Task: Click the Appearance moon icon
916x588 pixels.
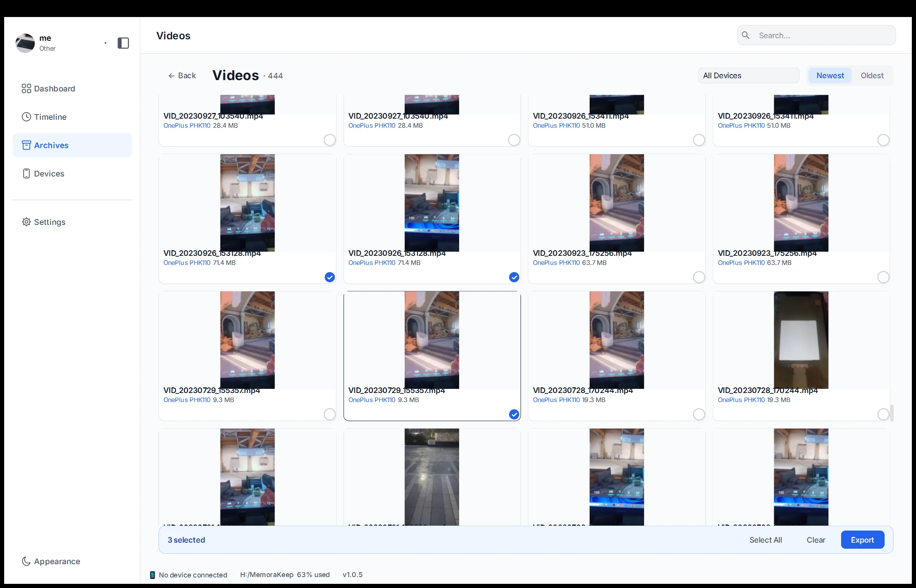Action: coord(26,561)
